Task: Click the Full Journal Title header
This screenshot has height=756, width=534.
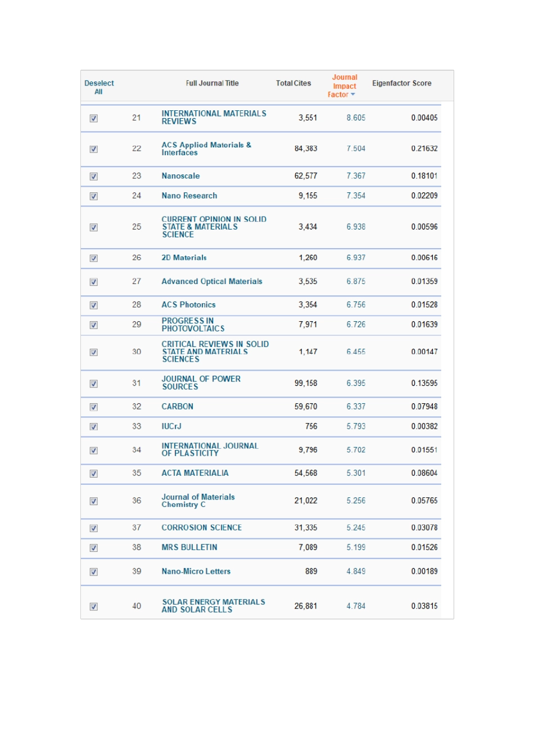Action: coord(212,83)
